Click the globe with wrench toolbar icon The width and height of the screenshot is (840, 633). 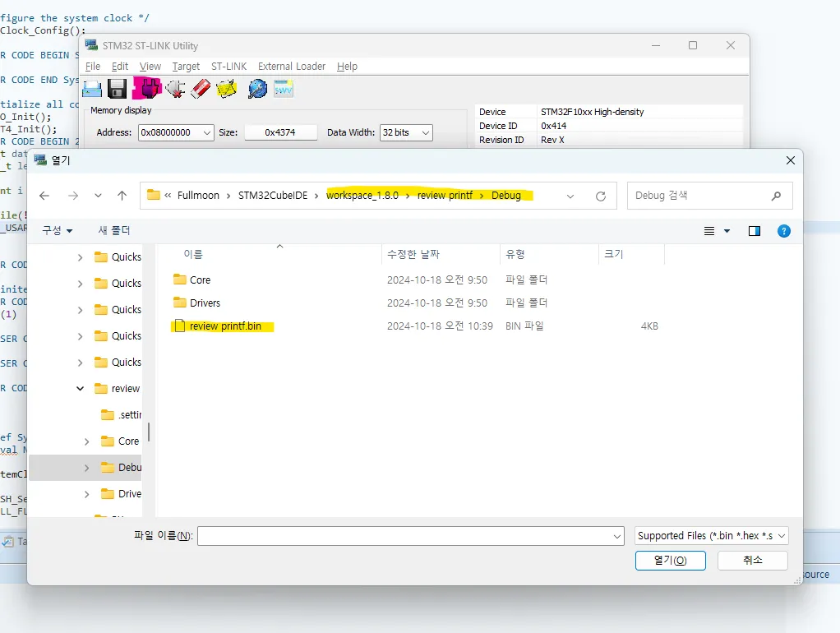257,89
